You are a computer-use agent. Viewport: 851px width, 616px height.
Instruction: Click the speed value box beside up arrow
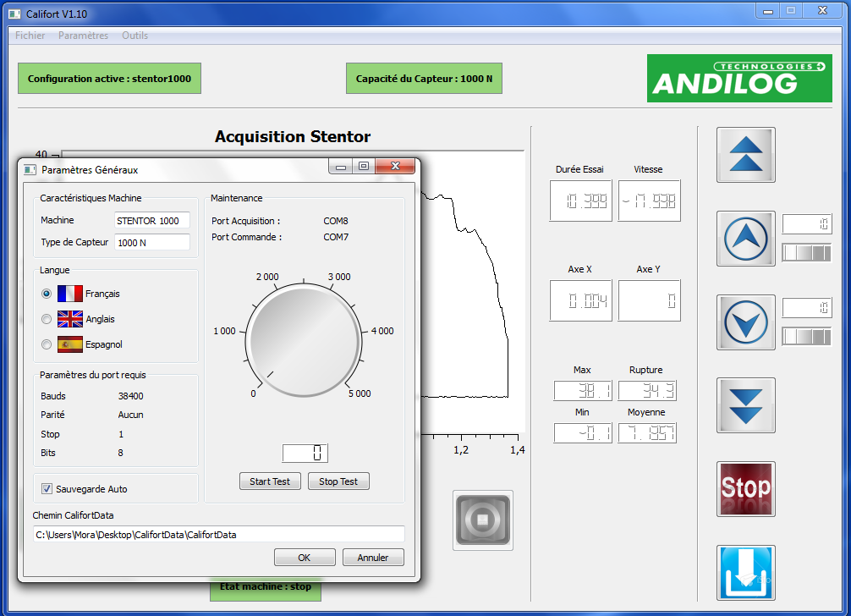point(806,223)
